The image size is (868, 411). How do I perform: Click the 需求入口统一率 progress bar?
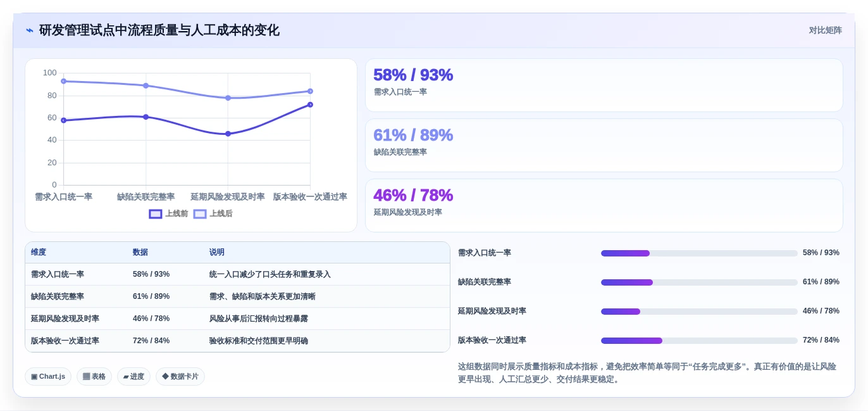699,253
